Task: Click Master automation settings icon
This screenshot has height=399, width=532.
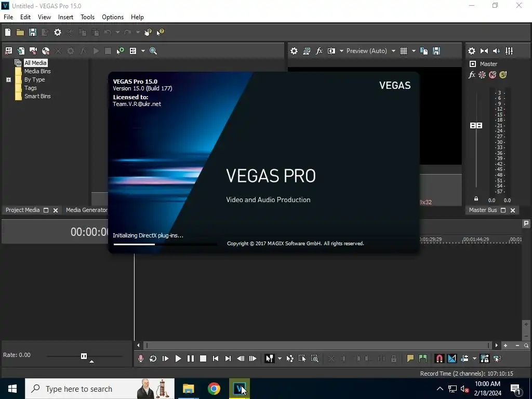Action: (482, 75)
